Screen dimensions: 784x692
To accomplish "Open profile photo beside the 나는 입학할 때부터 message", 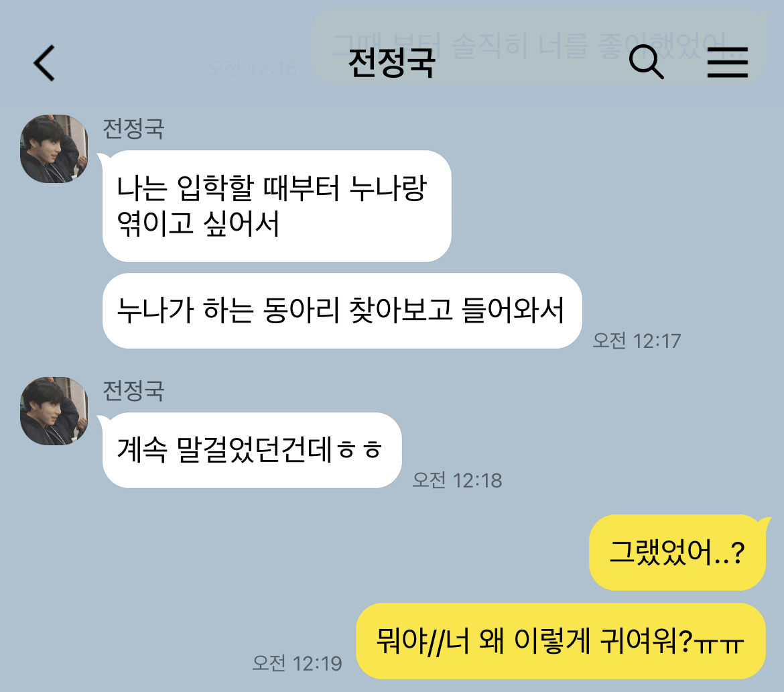I will pos(54,149).
